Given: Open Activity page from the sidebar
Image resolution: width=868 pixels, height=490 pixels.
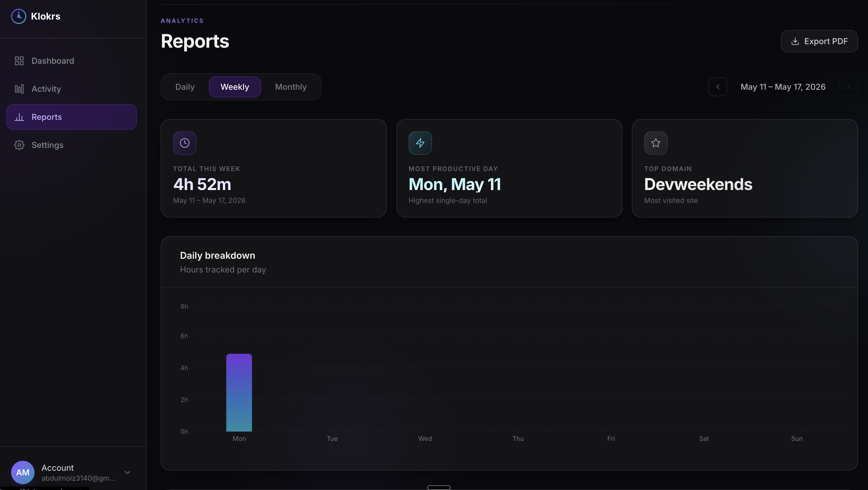Looking at the screenshot, I should click(x=71, y=89).
